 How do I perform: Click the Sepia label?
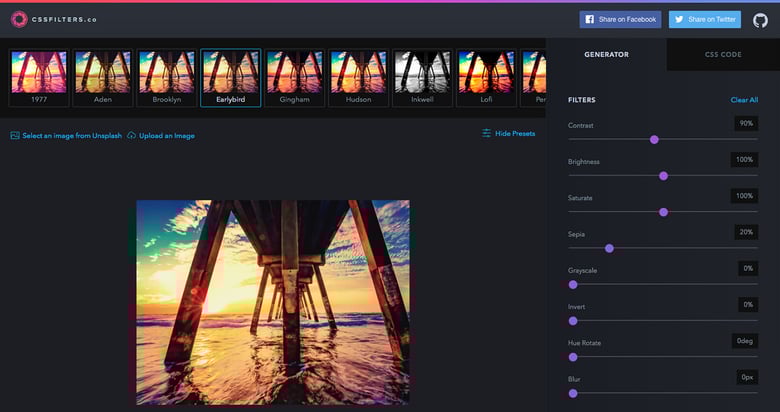[x=576, y=234]
